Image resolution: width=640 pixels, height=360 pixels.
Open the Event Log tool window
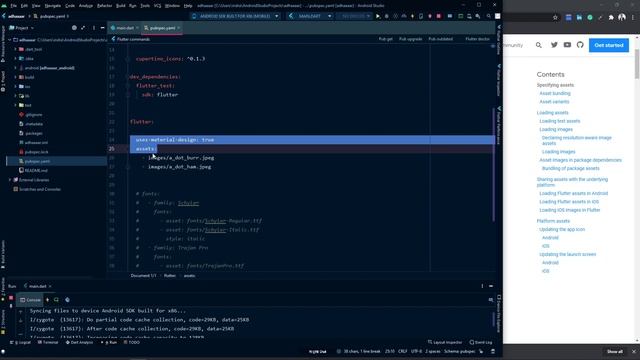(x=481, y=342)
